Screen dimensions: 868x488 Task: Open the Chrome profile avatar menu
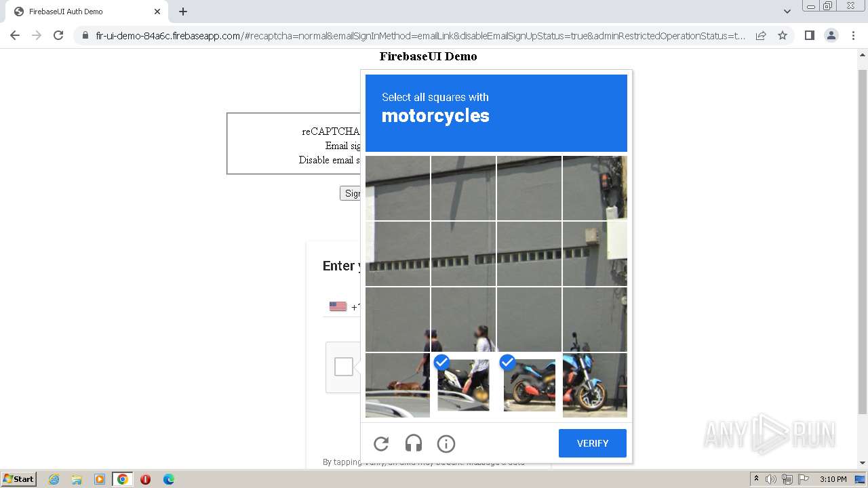click(831, 35)
